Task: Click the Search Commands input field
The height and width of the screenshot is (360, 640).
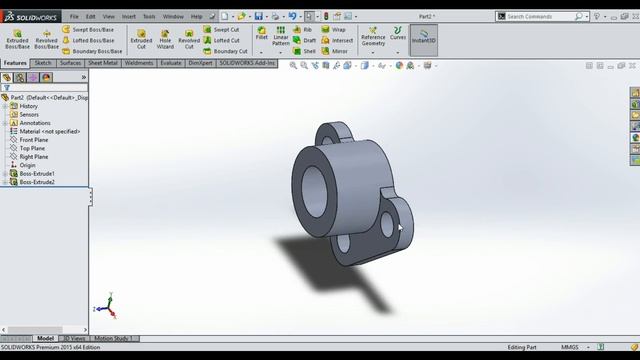Action: click(x=540, y=16)
